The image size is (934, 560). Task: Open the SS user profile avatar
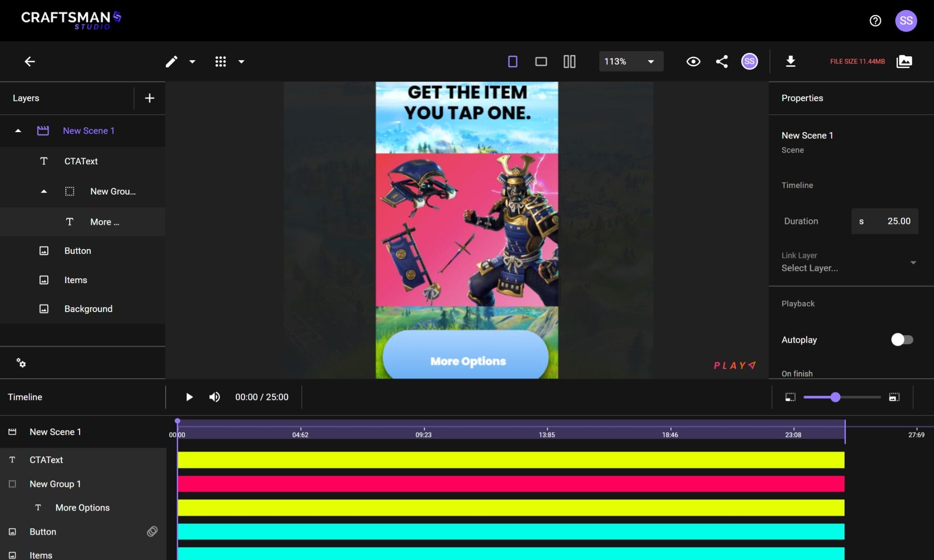[x=906, y=21]
